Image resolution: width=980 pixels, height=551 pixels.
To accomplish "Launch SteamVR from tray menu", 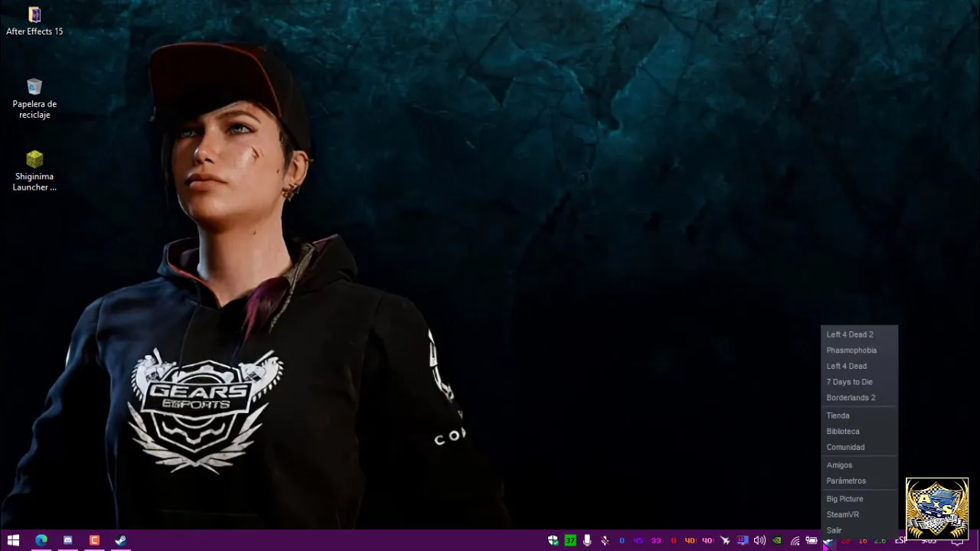I will point(858,515).
